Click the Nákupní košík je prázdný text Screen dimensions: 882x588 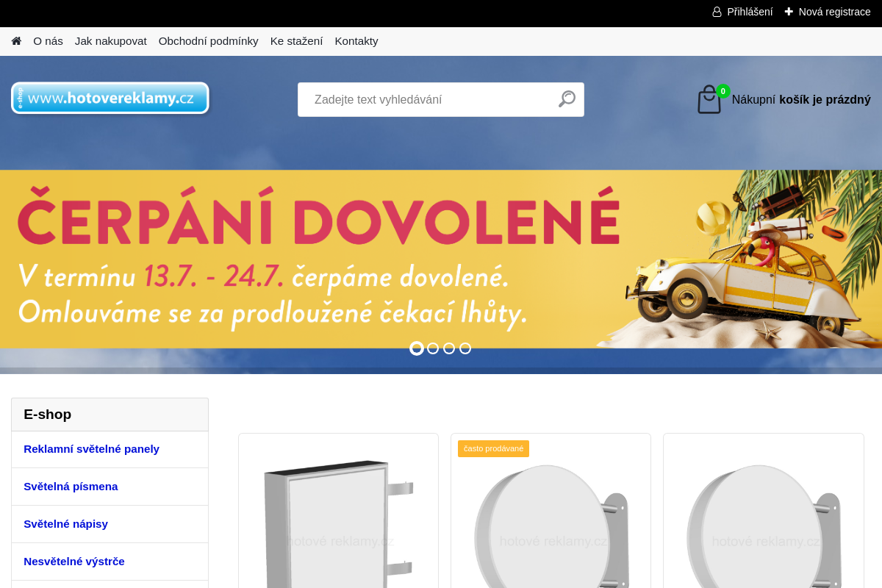801,99
